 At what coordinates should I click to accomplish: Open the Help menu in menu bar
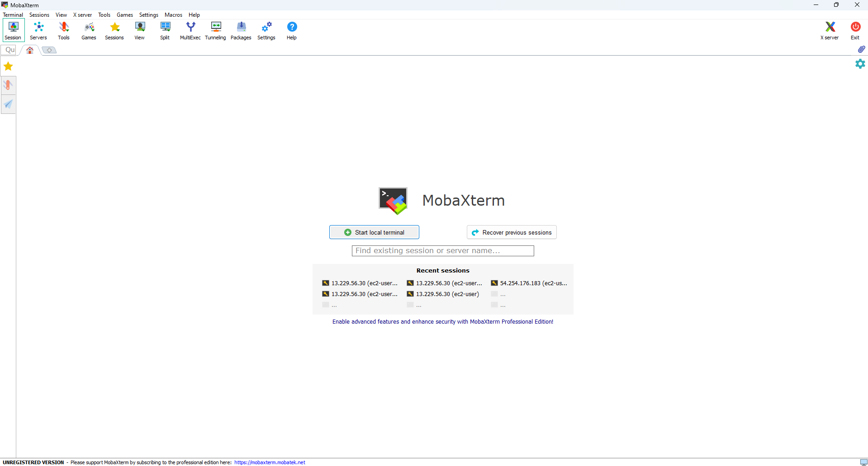[194, 15]
